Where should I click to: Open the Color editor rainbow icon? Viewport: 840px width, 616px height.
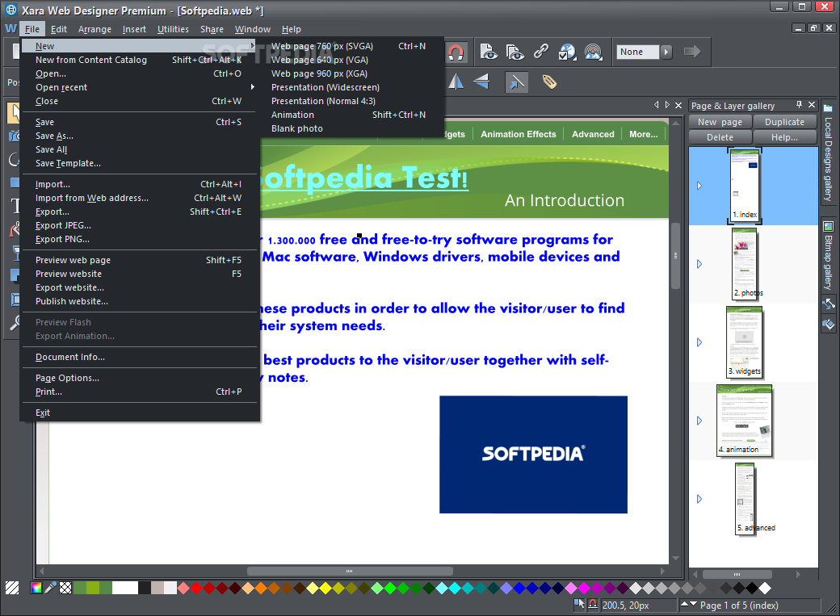tap(36, 588)
